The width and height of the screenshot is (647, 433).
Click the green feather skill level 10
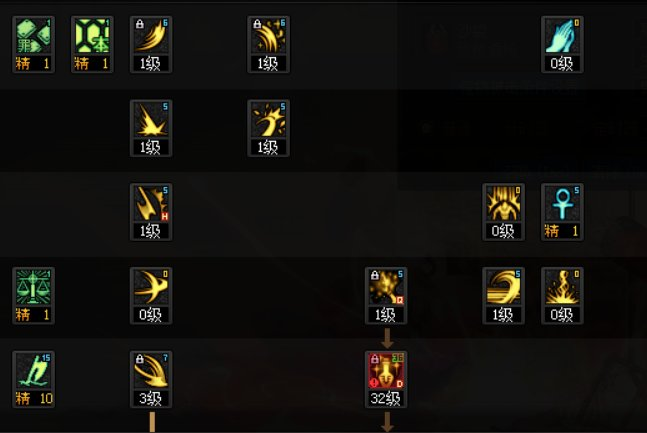33,379
